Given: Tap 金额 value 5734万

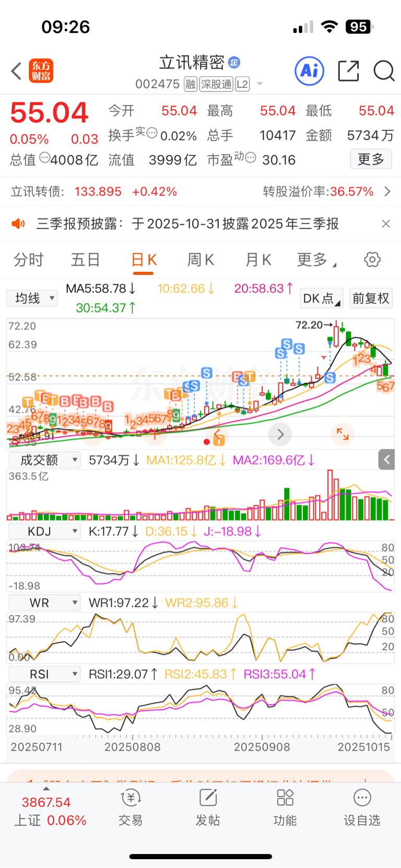Looking at the screenshot, I should click(370, 135).
